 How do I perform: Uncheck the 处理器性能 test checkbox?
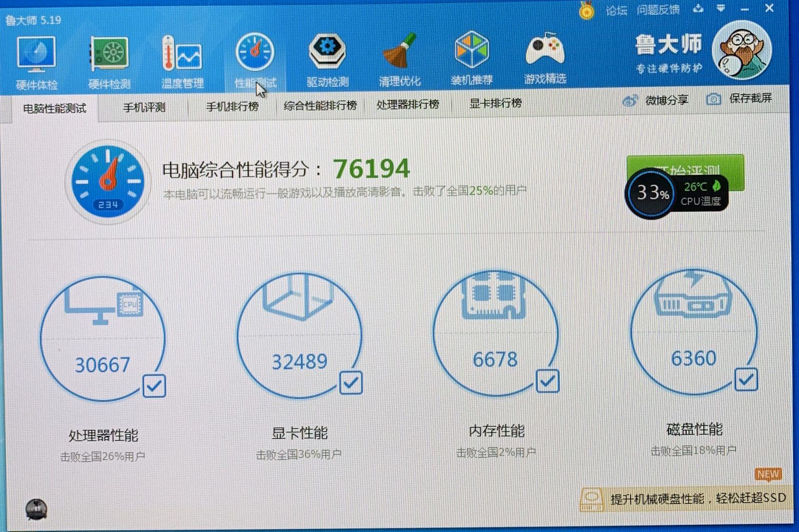(154, 386)
